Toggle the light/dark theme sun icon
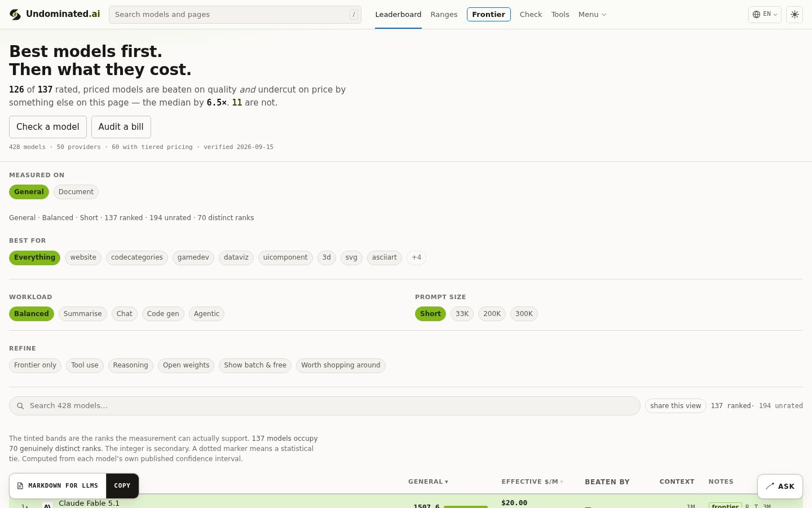Viewport: 812px width, 508px height. click(795, 15)
